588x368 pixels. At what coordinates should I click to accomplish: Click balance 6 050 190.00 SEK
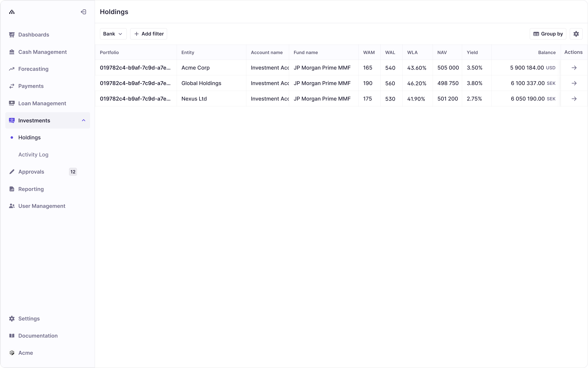point(533,99)
